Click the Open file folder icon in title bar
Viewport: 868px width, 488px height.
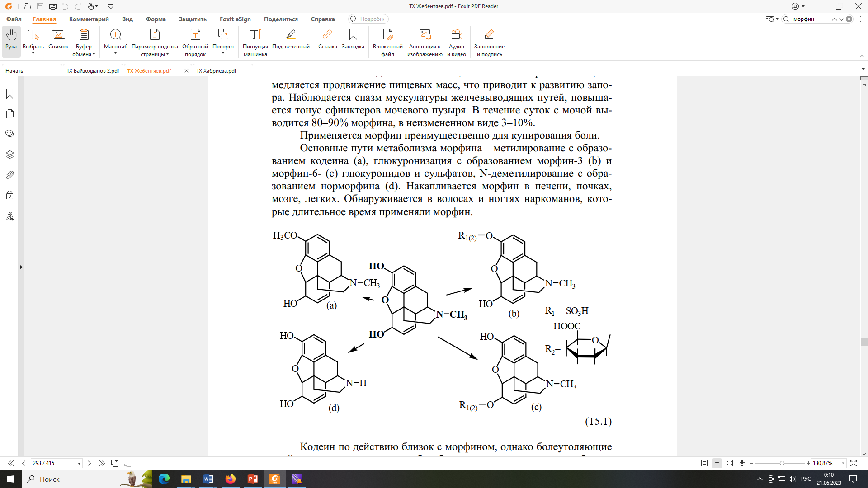tap(28, 6)
